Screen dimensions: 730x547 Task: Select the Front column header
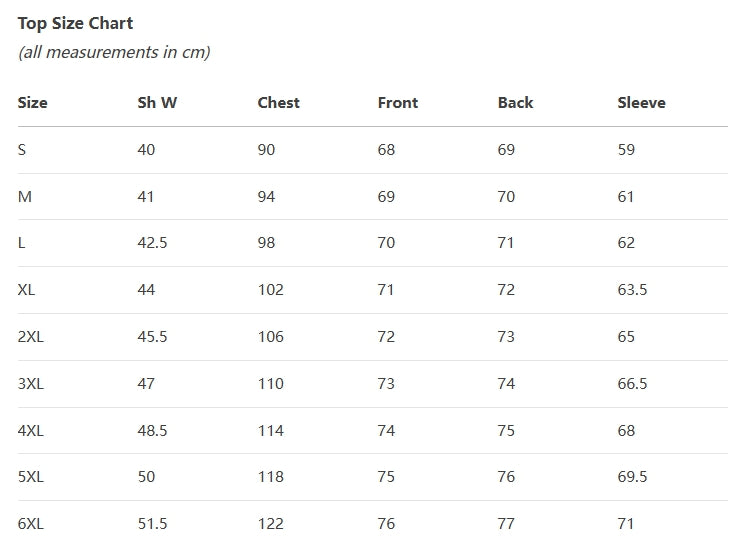click(x=398, y=102)
